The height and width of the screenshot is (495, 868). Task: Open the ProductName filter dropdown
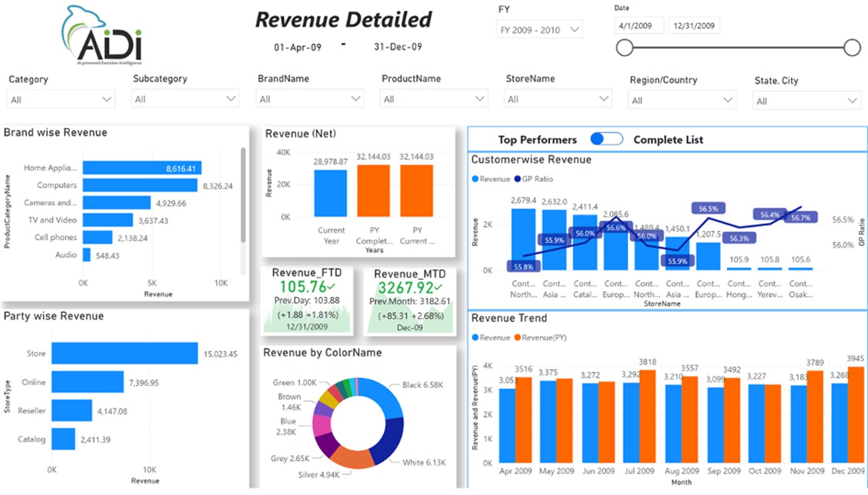click(480, 98)
